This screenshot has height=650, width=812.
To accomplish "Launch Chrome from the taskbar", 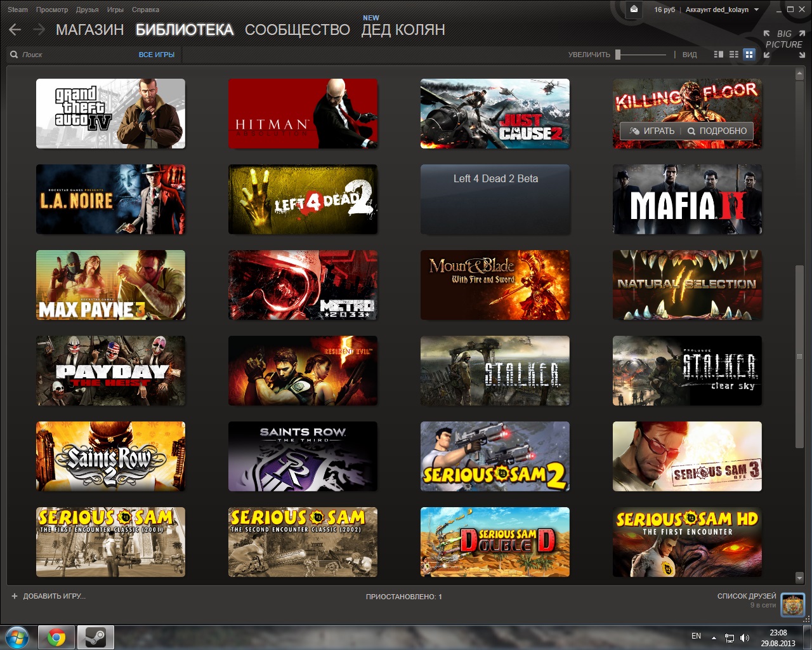I will tap(56, 637).
